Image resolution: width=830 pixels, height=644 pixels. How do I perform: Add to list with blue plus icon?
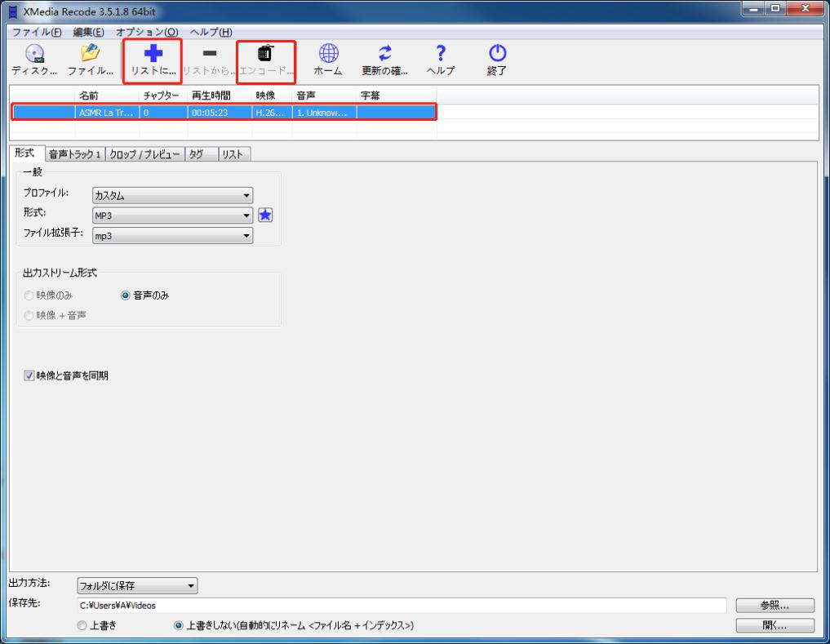tap(153, 61)
